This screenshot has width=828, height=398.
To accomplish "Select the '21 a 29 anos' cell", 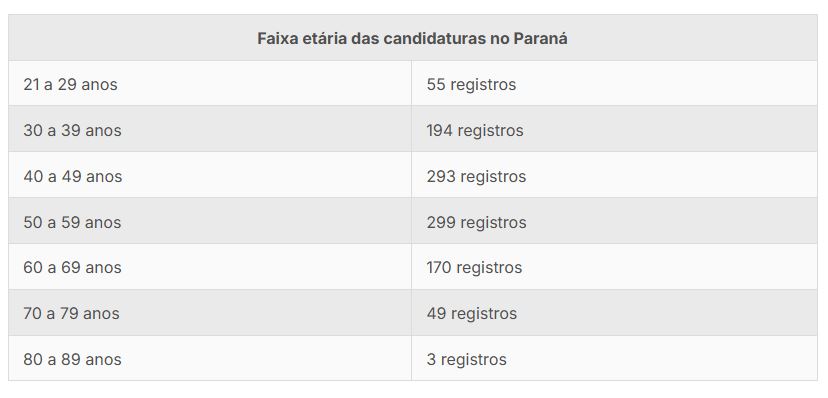I will tap(210, 83).
